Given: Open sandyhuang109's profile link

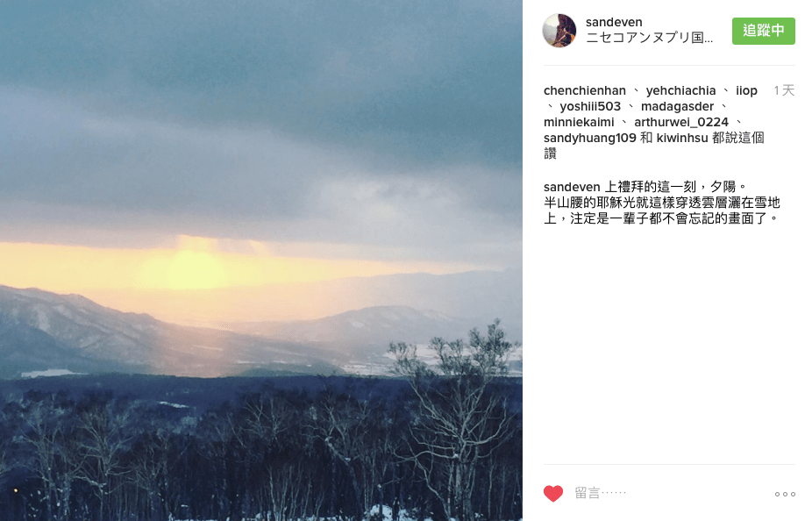Looking at the screenshot, I should 590,138.
